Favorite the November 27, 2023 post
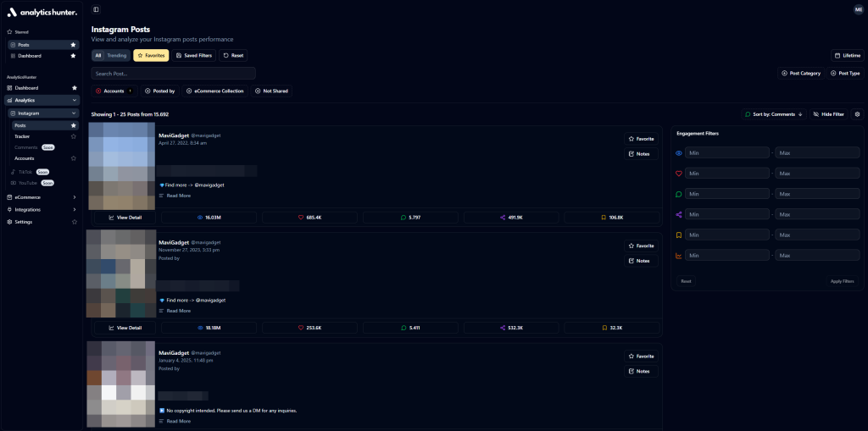Image resolution: width=868 pixels, height=431 pixels. click(641, 246)
